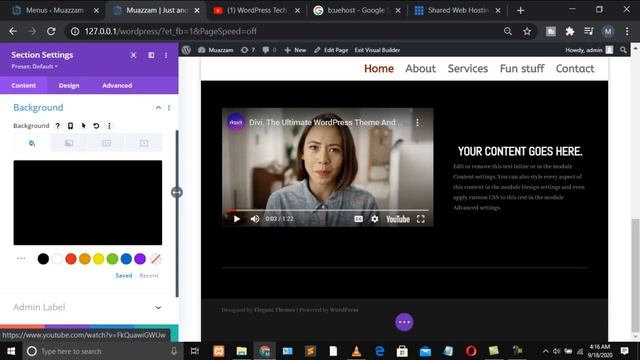
Task: Click the updates counter showing 7
Action: pos(248,50)
